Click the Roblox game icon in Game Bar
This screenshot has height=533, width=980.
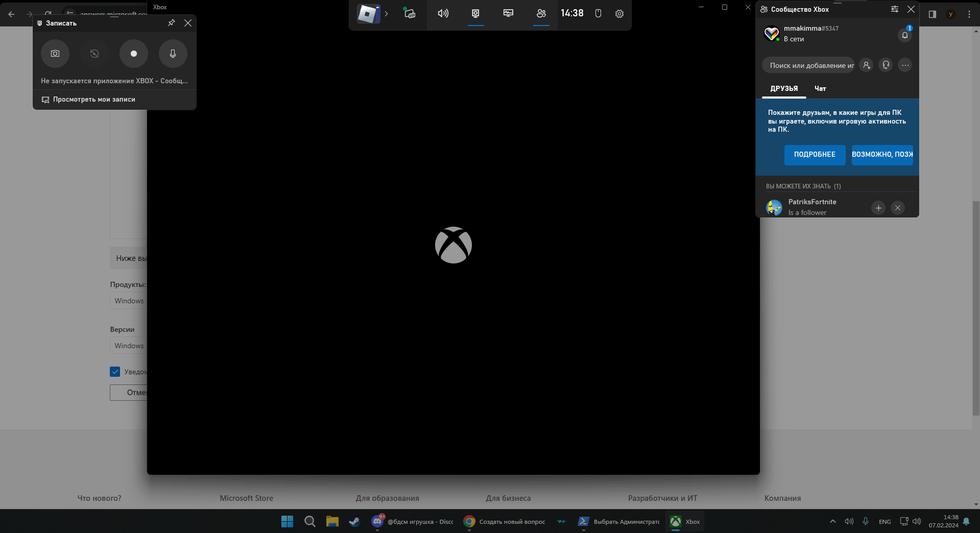(x=368, y=14)
